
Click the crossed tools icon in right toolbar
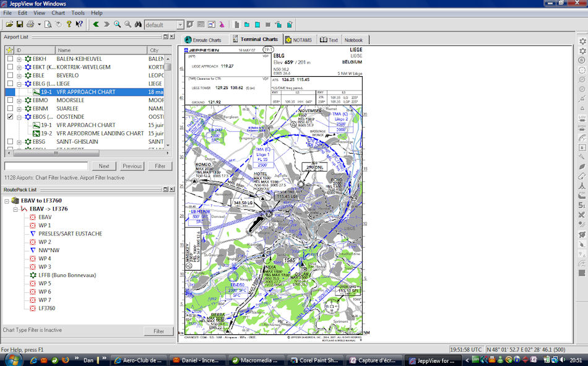582,215
